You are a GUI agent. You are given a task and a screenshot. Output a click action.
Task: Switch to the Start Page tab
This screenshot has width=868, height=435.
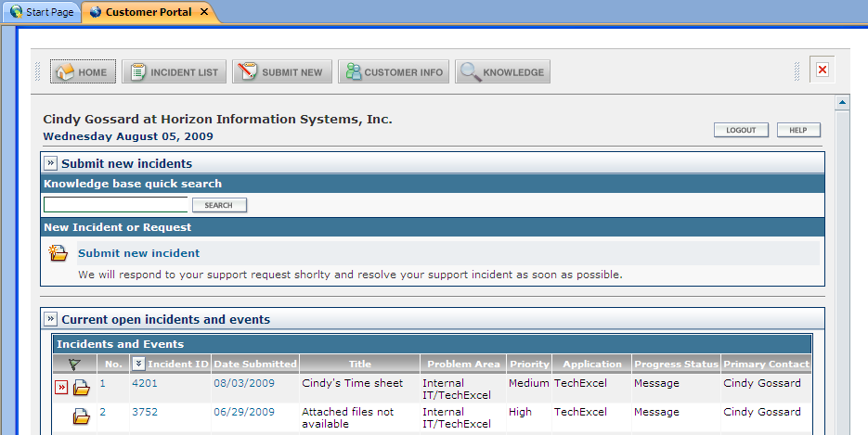pos(42,12)
